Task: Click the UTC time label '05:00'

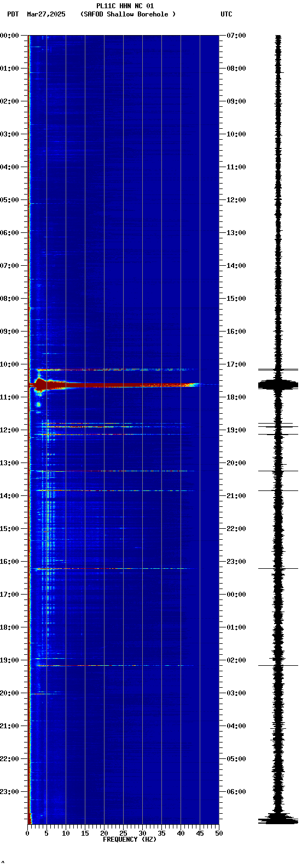Action: click(x=236, y=759)
